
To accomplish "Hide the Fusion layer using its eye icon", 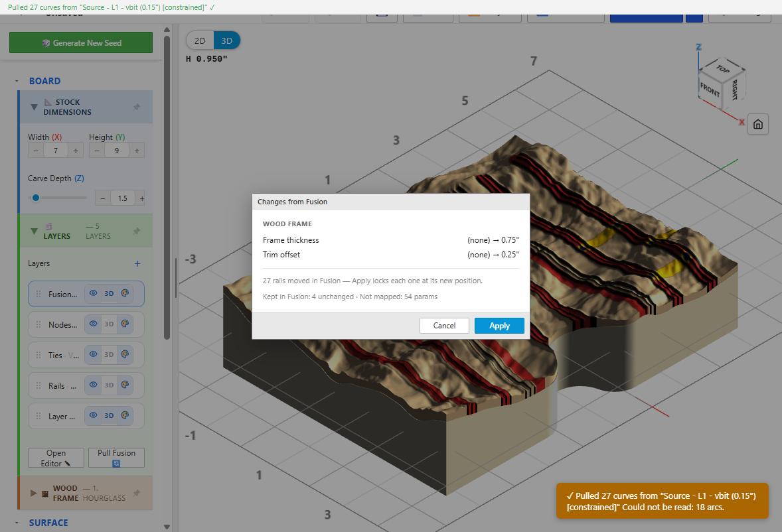I will [93, 293].
